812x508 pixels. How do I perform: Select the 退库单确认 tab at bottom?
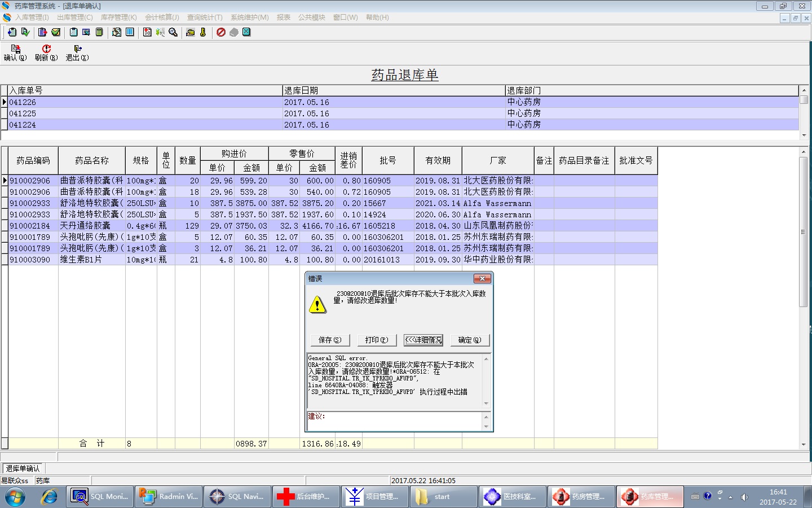coord(23,468)
